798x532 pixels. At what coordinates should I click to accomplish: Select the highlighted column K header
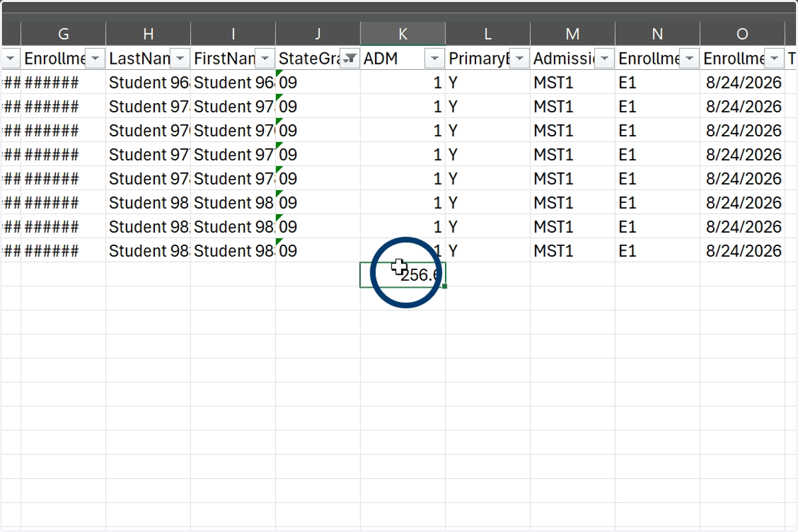[x=403, y=34]
